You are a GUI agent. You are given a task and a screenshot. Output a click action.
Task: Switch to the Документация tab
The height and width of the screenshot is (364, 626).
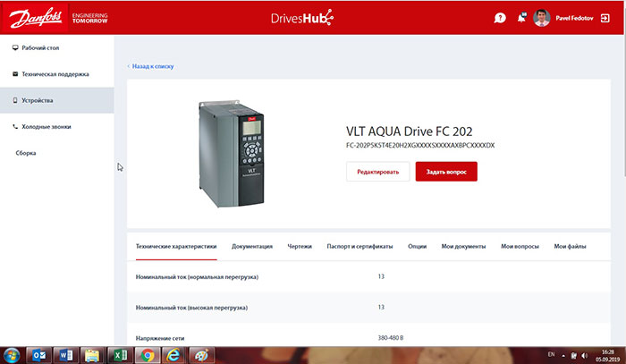(x=252, y=246)
